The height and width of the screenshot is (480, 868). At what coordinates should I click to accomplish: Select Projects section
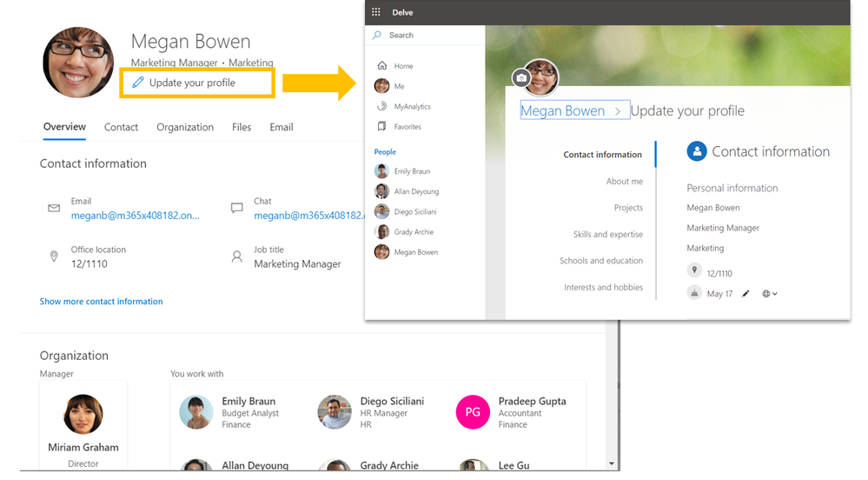pyautogui.click(x=628, y=207)
